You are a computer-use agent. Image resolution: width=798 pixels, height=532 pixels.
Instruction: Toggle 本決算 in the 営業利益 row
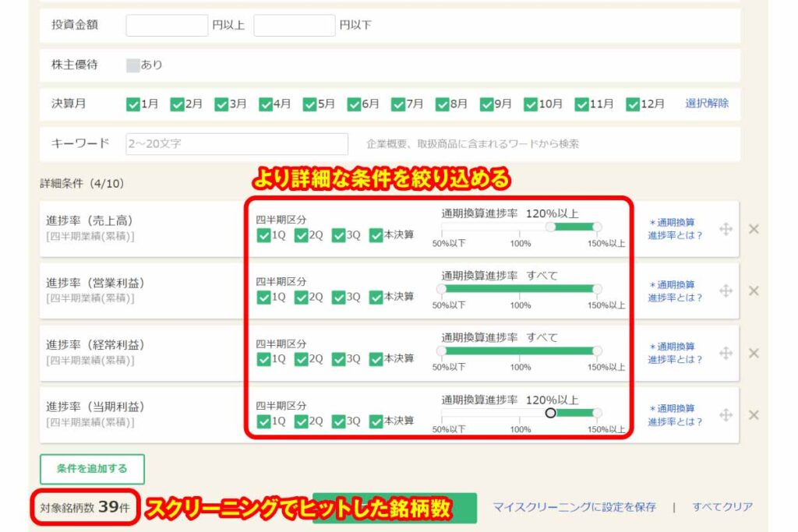pyautogui.click(x=376, y=298)
